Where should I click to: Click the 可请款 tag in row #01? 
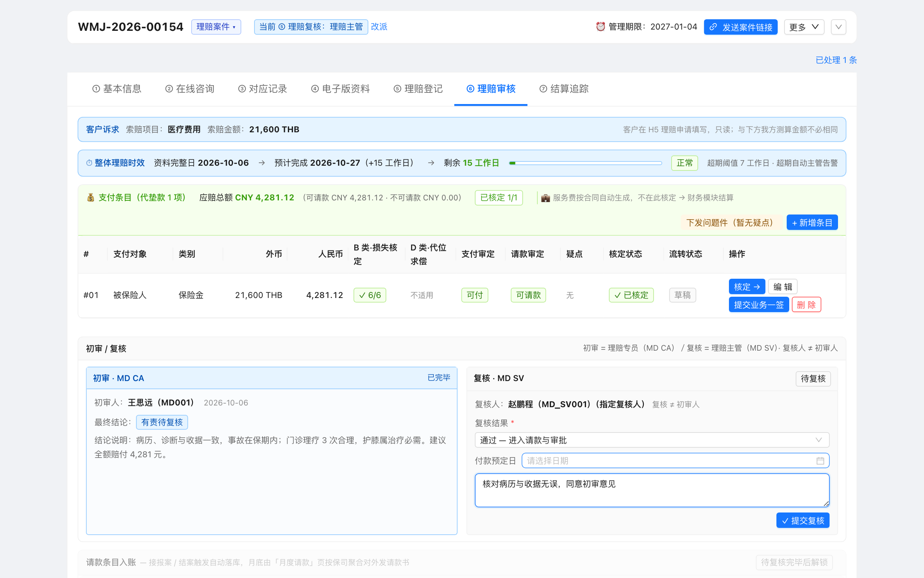click(x=528, y=295)
